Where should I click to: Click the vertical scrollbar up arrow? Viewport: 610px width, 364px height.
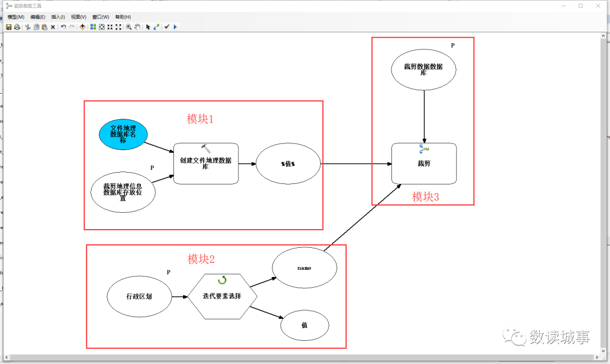click(x=603, y=36)
